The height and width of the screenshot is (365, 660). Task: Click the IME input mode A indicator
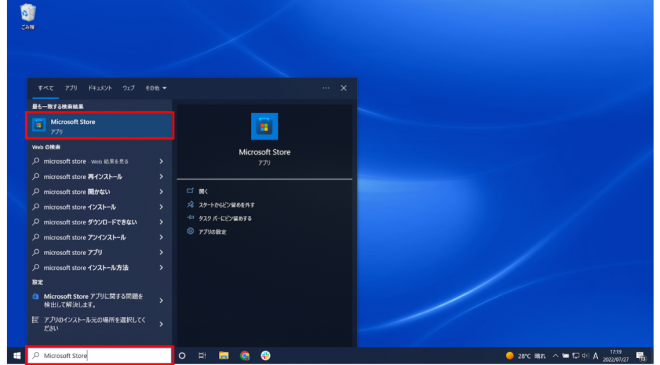pos(595,356)
